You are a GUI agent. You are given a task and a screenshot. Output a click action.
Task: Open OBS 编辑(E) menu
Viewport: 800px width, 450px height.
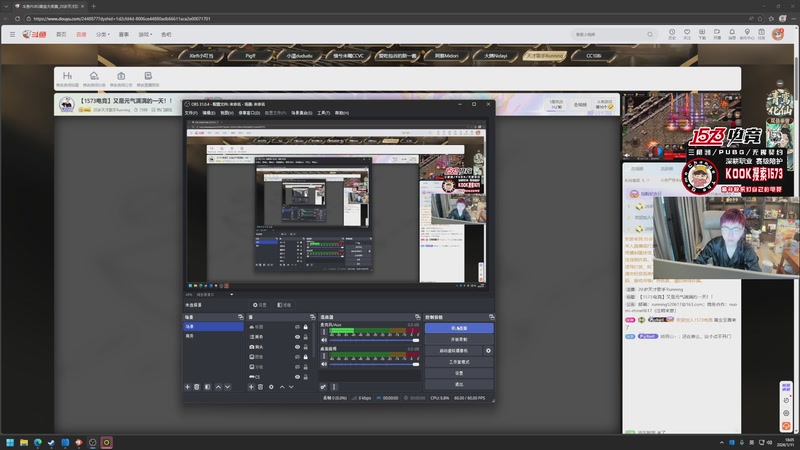(209, 113)
